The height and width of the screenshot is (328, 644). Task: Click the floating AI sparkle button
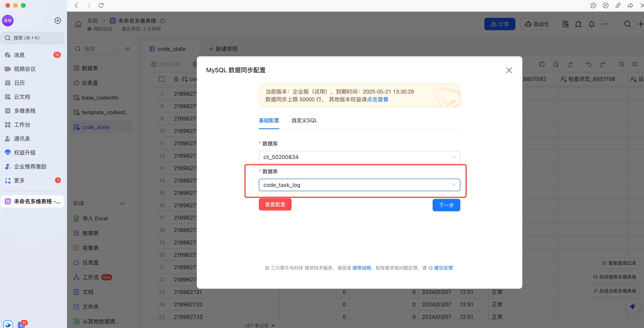633,306
